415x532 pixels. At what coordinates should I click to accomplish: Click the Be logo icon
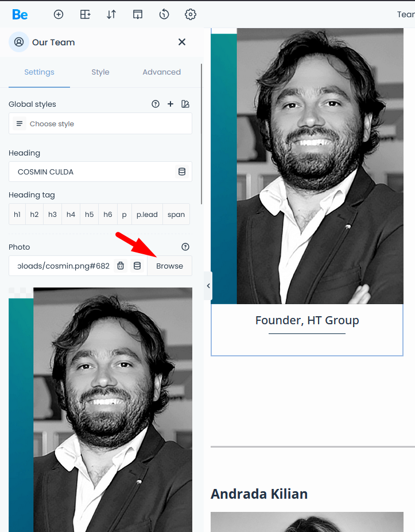[20, 14]
